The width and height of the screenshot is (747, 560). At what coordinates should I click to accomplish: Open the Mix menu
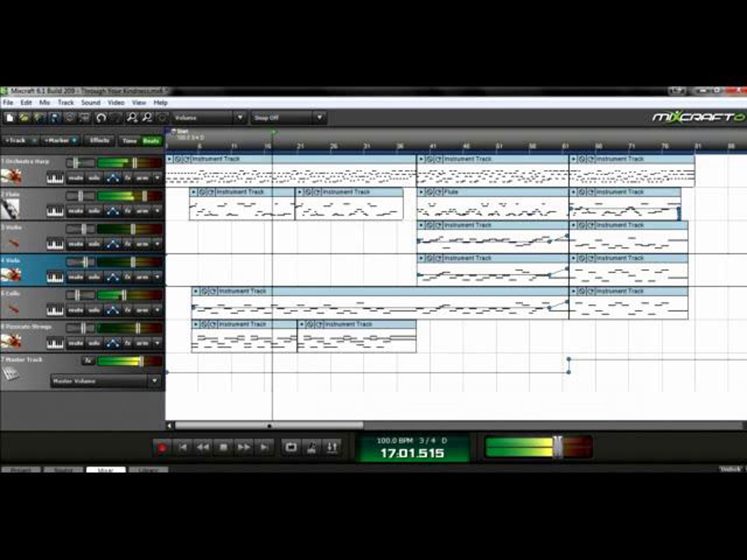[x=44, y=103]
